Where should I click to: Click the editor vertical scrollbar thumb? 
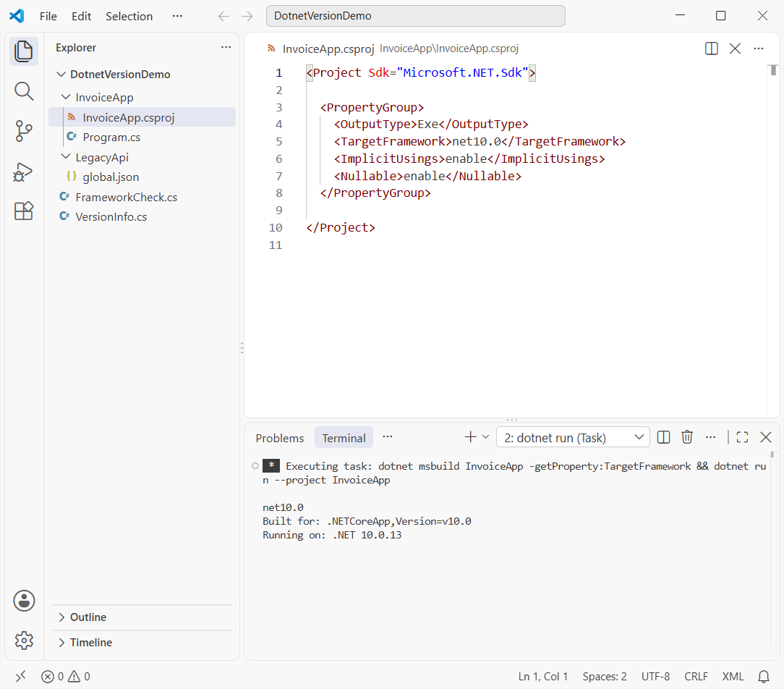point(773,70)
